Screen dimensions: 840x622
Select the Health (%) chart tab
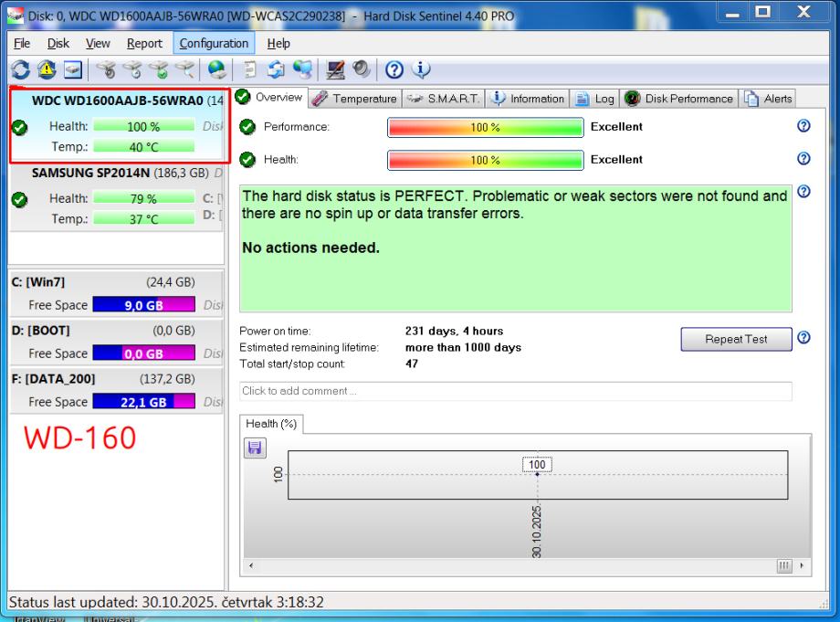(x=271, y=424)
